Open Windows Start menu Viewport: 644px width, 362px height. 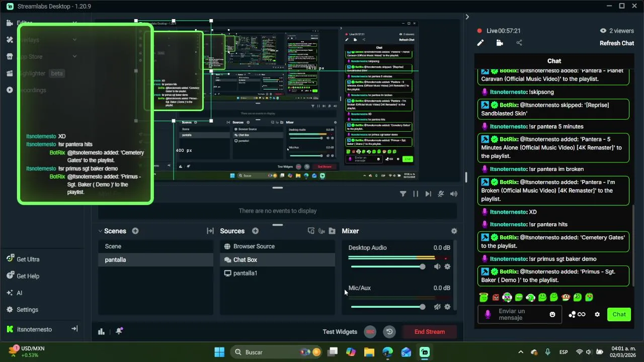[219, 352]
